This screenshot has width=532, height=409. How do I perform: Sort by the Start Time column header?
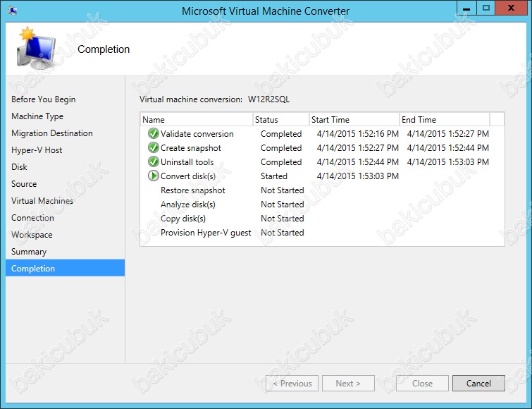click(x=354, y=119)
